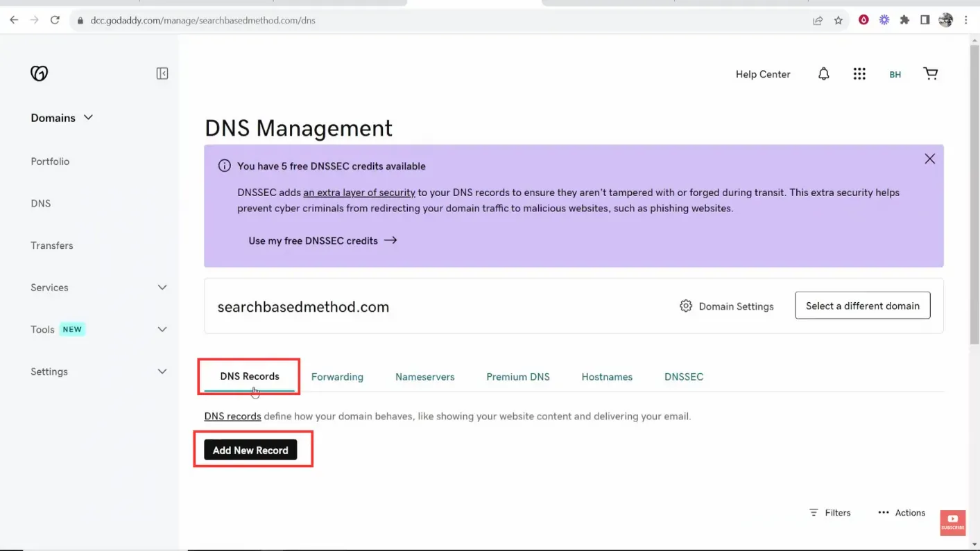Click the browser address bar URL

pyautogui.click(x=203, y=21)
